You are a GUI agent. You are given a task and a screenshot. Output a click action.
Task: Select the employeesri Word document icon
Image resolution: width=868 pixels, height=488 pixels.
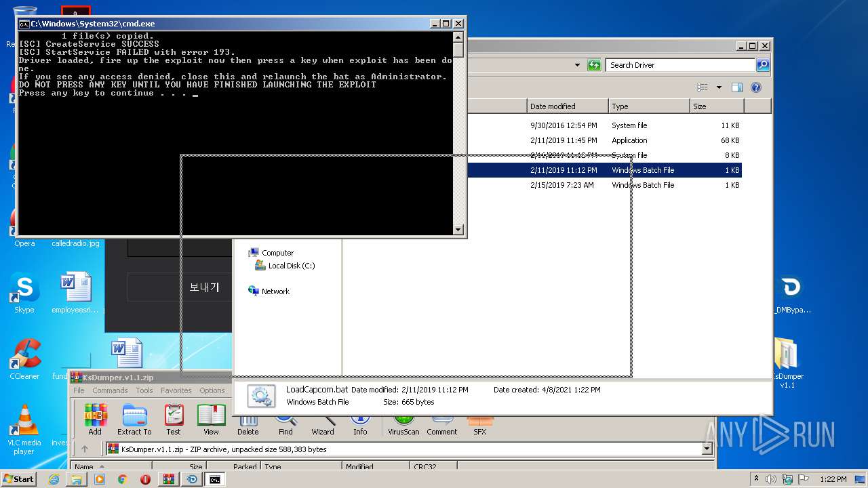pyautogui.click(x=75, y=293)
